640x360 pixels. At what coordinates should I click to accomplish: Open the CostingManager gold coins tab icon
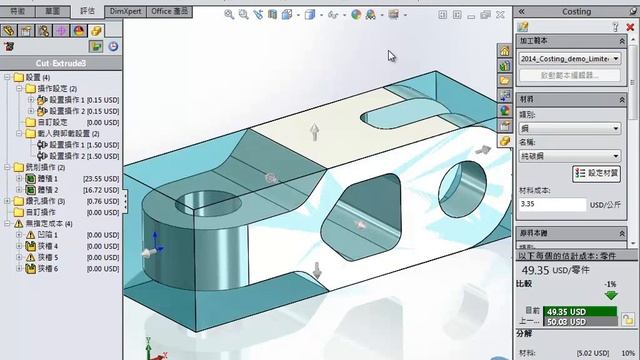point(96,31)
